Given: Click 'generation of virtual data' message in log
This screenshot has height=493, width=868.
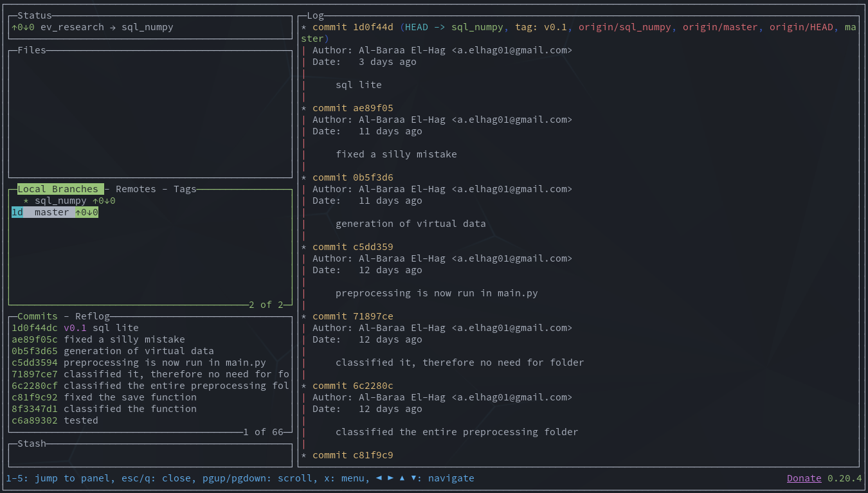Looking at the screenshot, I should [411, 224].
